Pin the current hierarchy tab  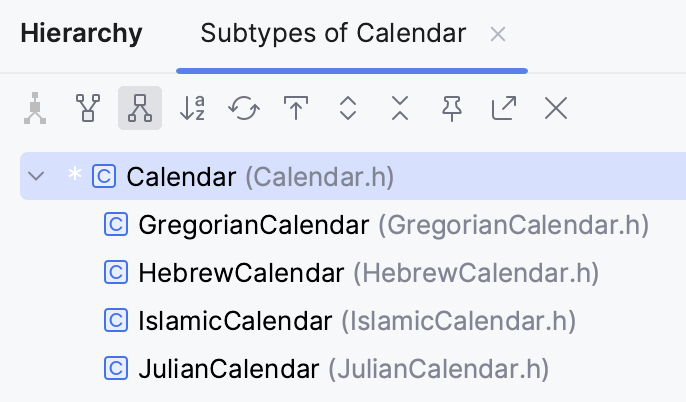(x=452, y=108)
